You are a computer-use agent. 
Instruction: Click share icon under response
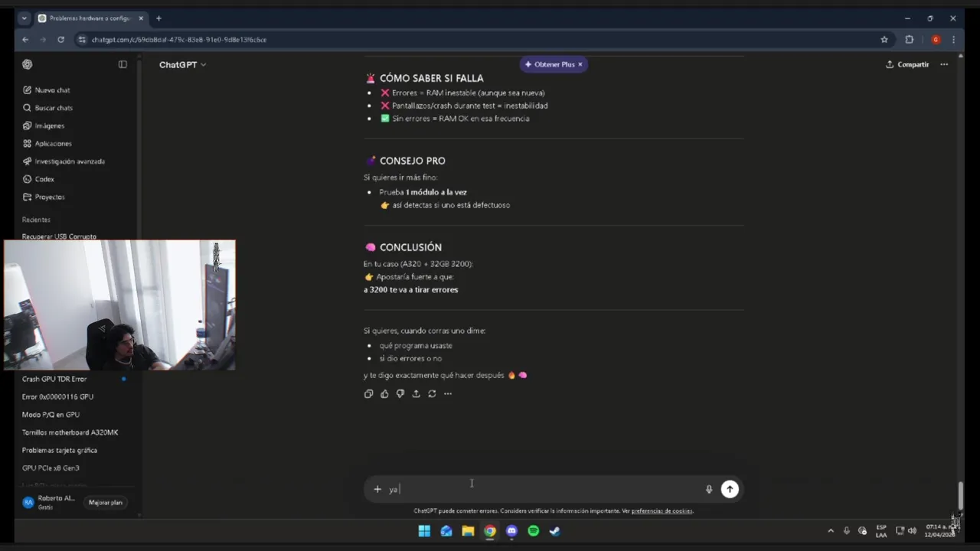tap(416, 394)
